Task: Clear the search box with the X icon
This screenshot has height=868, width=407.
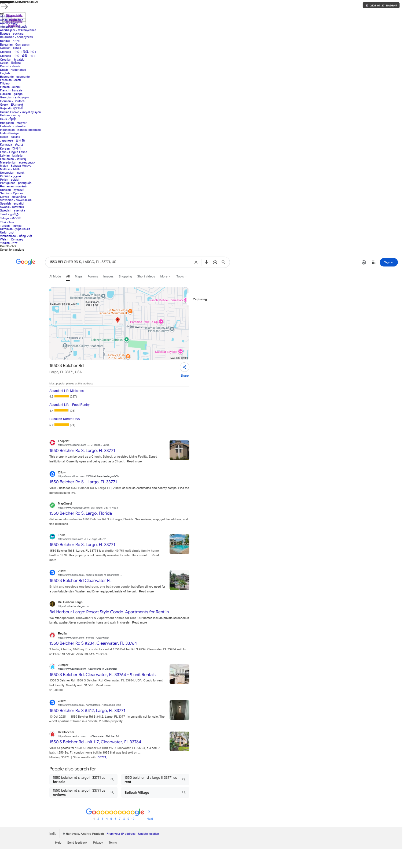Action: coord(196,262)
